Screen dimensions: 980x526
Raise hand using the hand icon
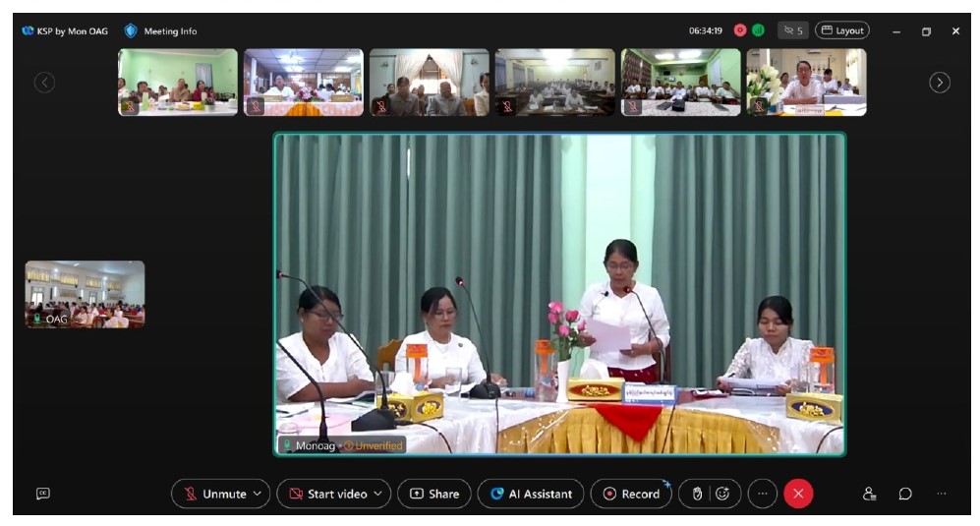(x=697, y=494)
